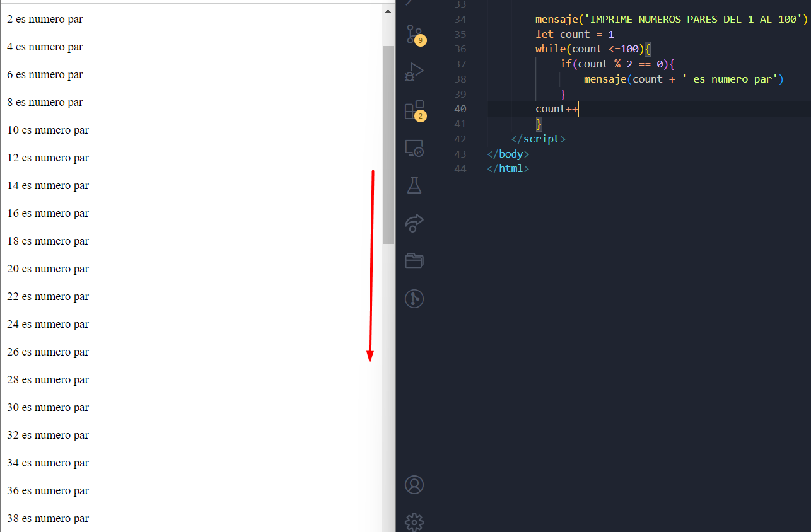Viewport: 811px width, 532px height.
Task: Click the '8 es numero par' output line
Action: [x=45, y=103]
